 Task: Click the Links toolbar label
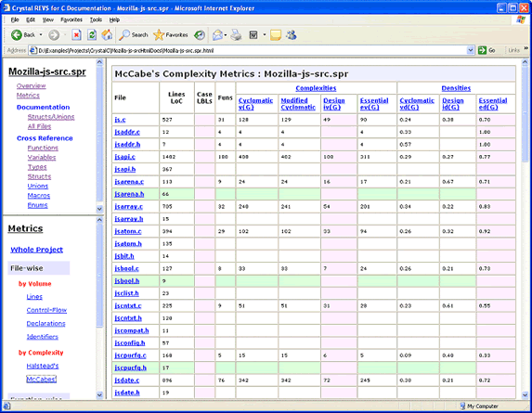514,50
